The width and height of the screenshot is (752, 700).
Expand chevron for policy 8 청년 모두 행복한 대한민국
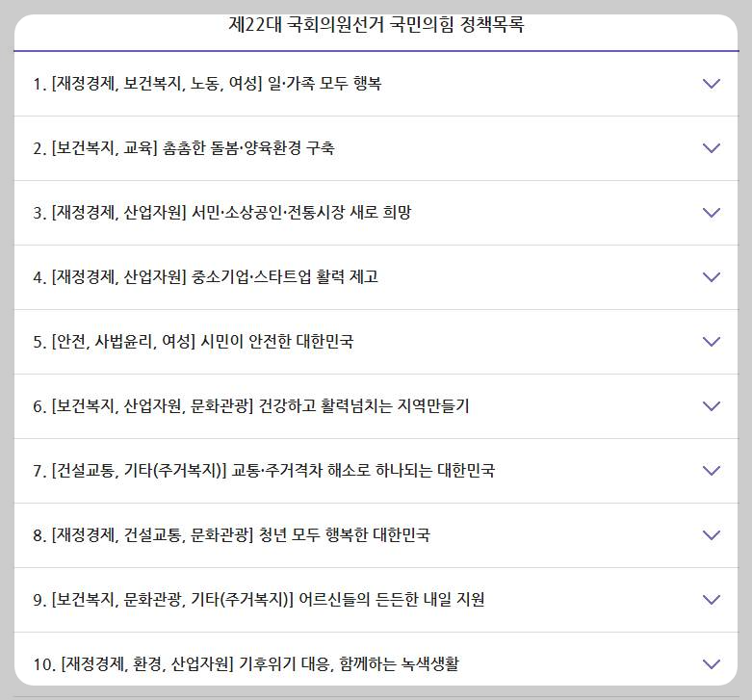711,535
